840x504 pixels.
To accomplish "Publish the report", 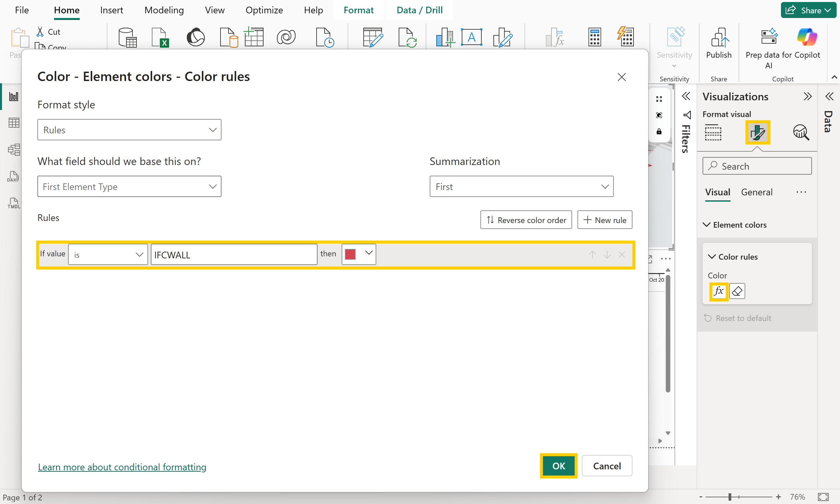I will coord(718,43).
